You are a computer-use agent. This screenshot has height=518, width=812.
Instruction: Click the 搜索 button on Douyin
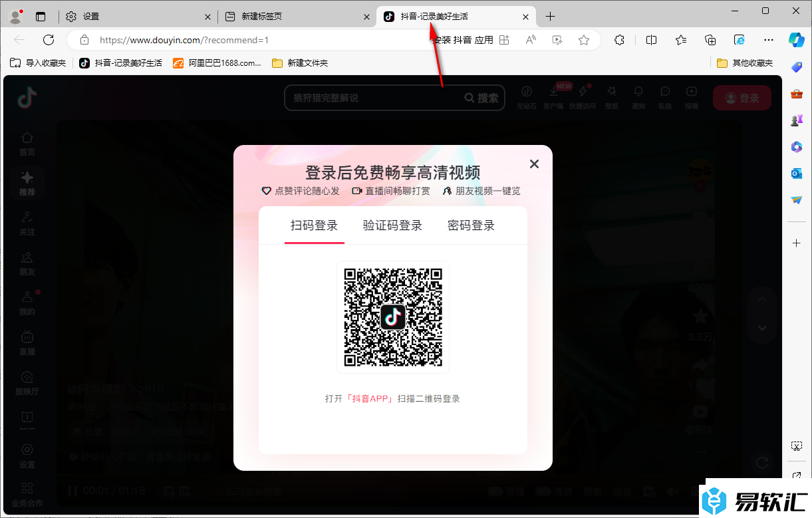click(x=482, y=98)
